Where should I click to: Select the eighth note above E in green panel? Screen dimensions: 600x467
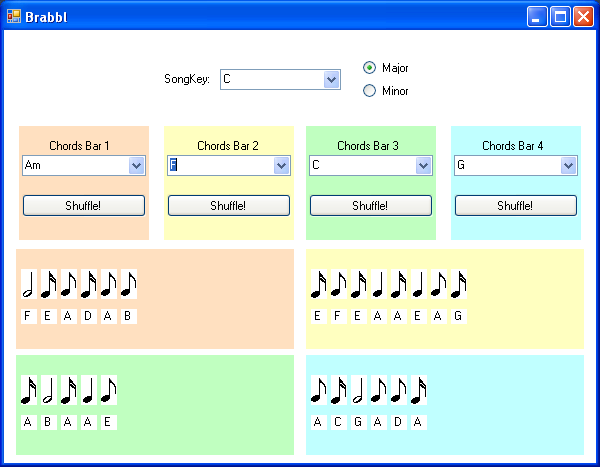tap(109, 390)
